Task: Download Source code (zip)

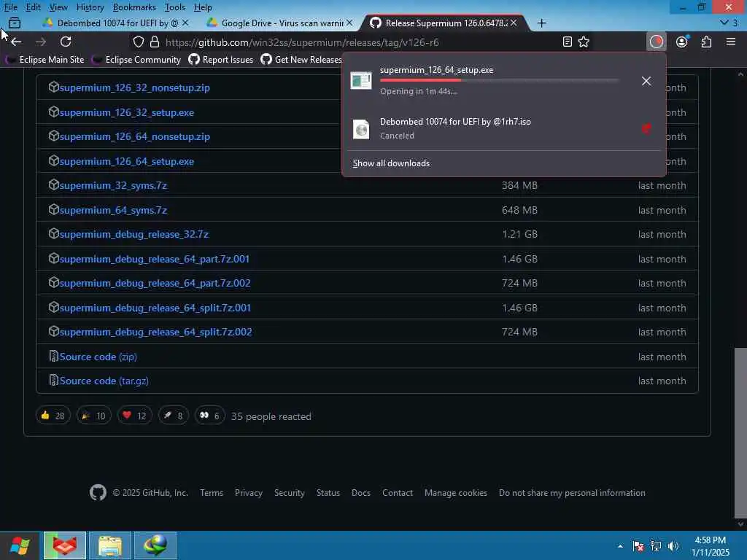Action: coord(98,357)
